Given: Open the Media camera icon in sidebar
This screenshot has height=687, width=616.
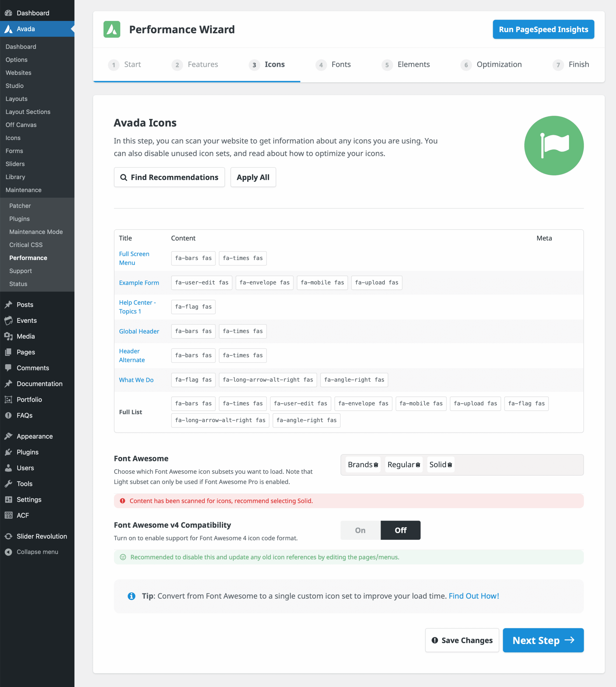Looking at the screenshot, I should 9,336.
